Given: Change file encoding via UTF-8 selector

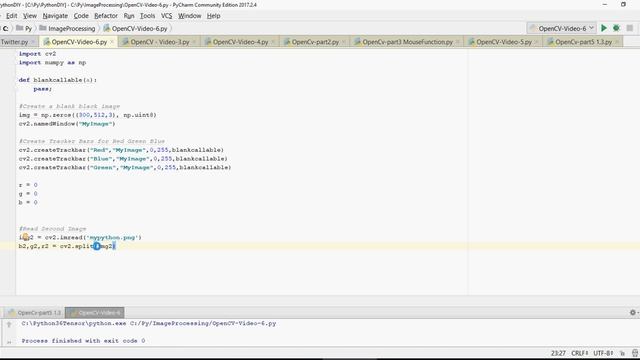Looking at the screenshot, I should (603, 353).
